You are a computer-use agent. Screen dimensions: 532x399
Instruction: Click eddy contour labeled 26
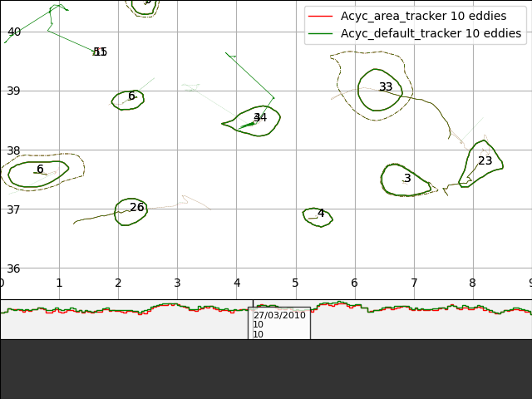pyautogui.click(x=131, y=212)
